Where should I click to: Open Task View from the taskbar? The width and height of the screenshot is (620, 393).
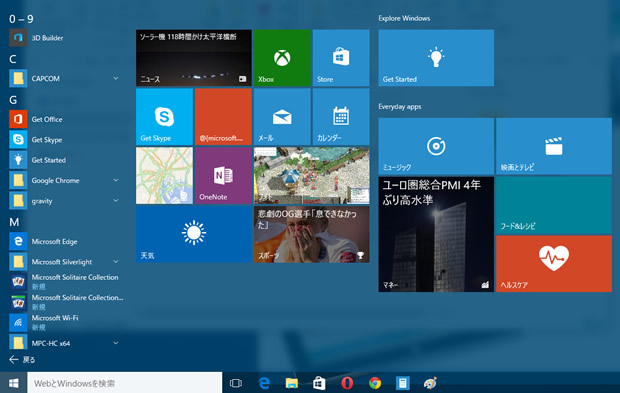click(x=236, y=383)
